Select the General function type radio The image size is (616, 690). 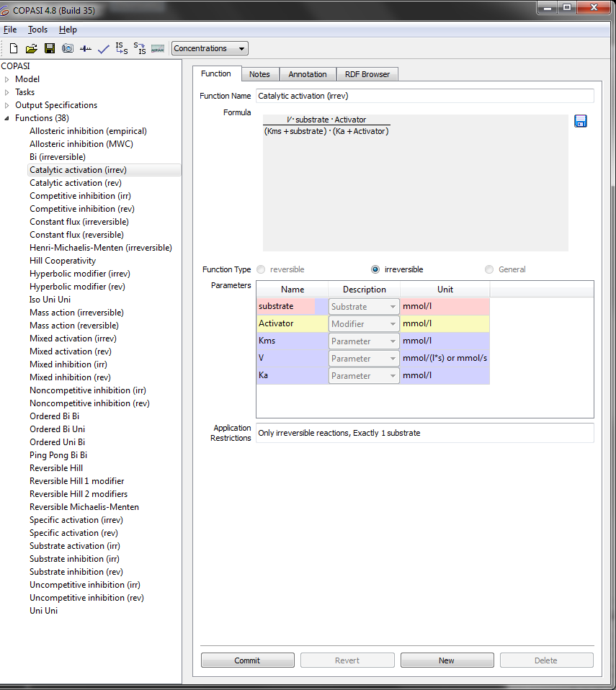point(489,269)
